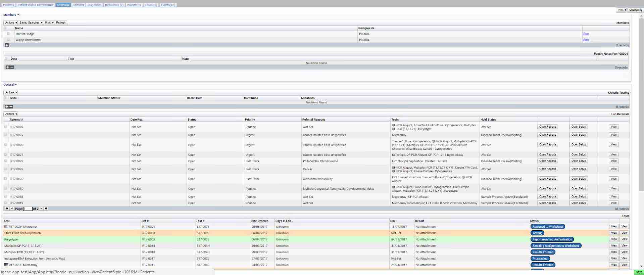644x275 pixels.
Task: Open Genetic Testing Actions dropdown
Action: [11, 92]
